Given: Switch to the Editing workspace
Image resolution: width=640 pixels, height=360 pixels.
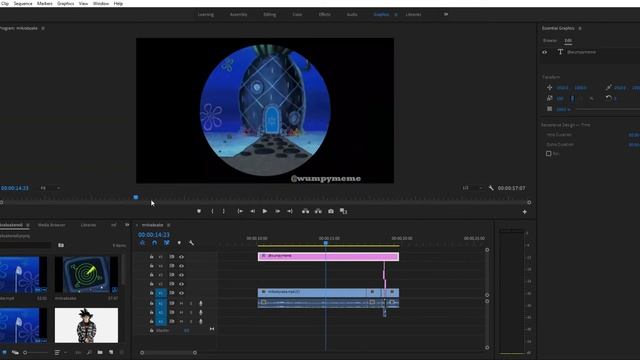Looking at the screenshot, I should pyautogui.click(x=269, y=14).
